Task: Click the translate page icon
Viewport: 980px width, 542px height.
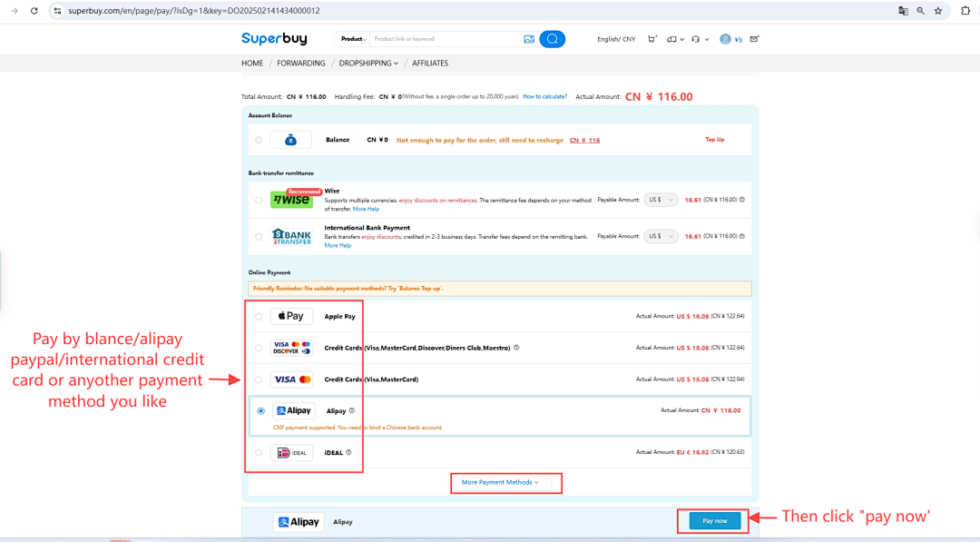Action: pyautogui.click(x=903, y=11)
